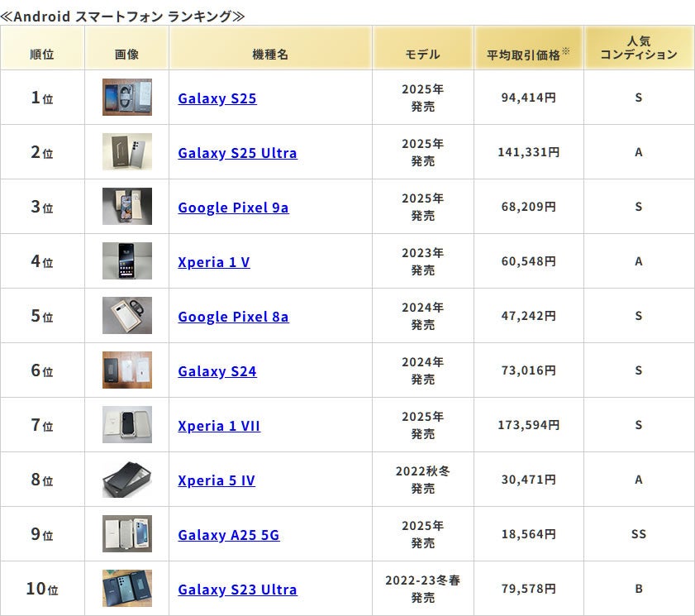
Task: Open the Xperia 1 V link
Action: [214, 262]
